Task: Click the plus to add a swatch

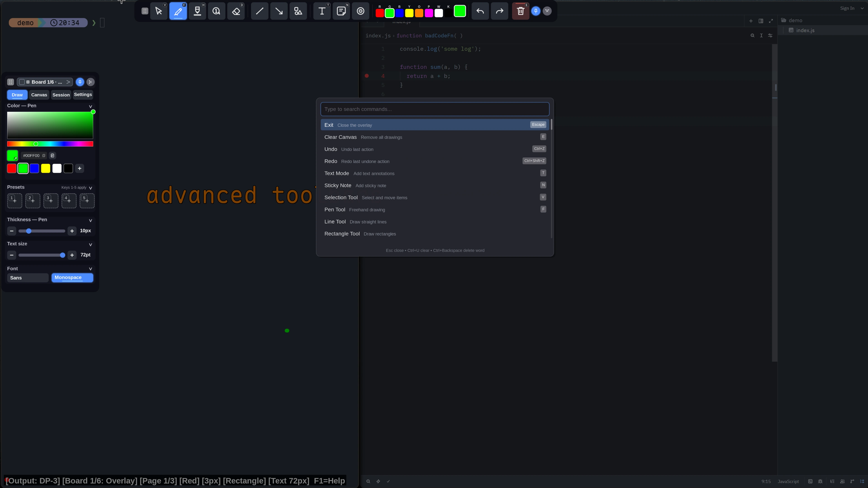Action: (80, 168)
